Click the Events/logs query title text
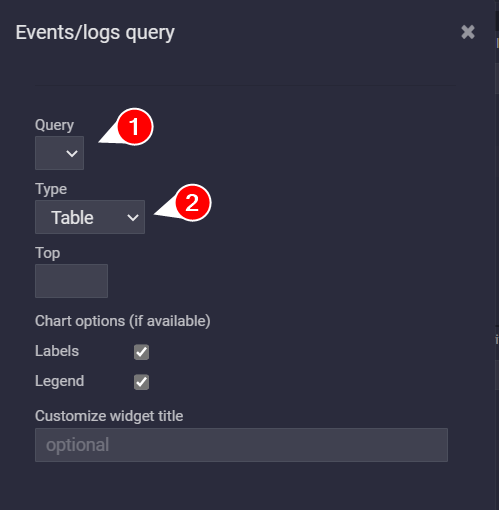Viewport: 499px width, 510px height. (x=95, y=33)
